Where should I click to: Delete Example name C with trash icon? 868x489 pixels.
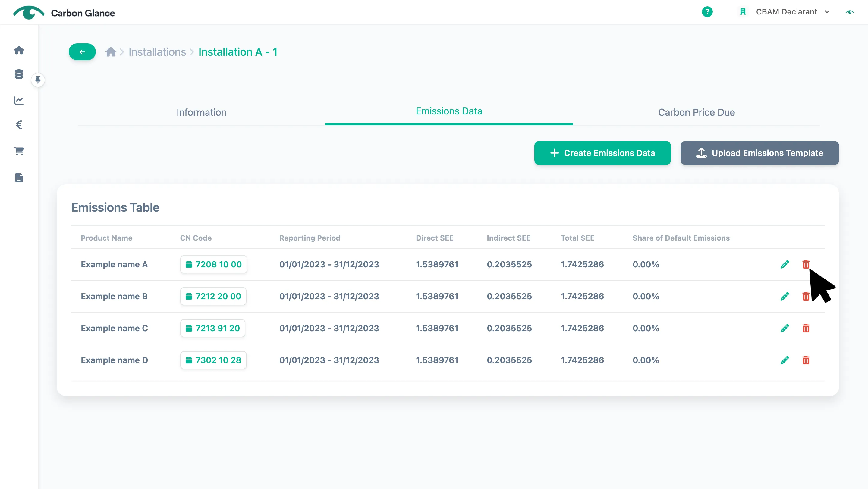[x=806, y=328]
